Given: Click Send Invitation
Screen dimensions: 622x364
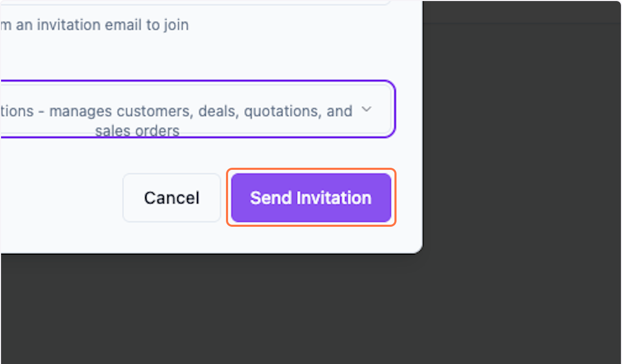Looking at the screenshot, I should (x=311, y=198).
